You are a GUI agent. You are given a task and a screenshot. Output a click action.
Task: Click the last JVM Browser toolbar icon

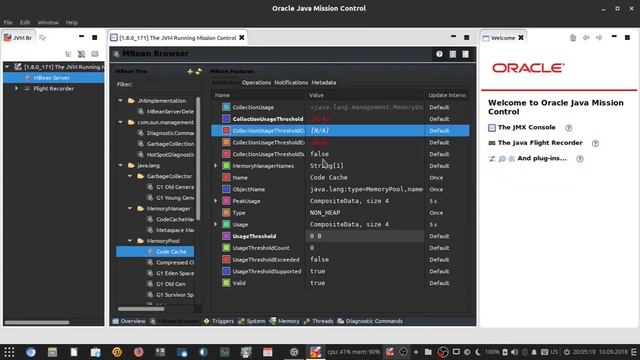[x=95, y=54]
